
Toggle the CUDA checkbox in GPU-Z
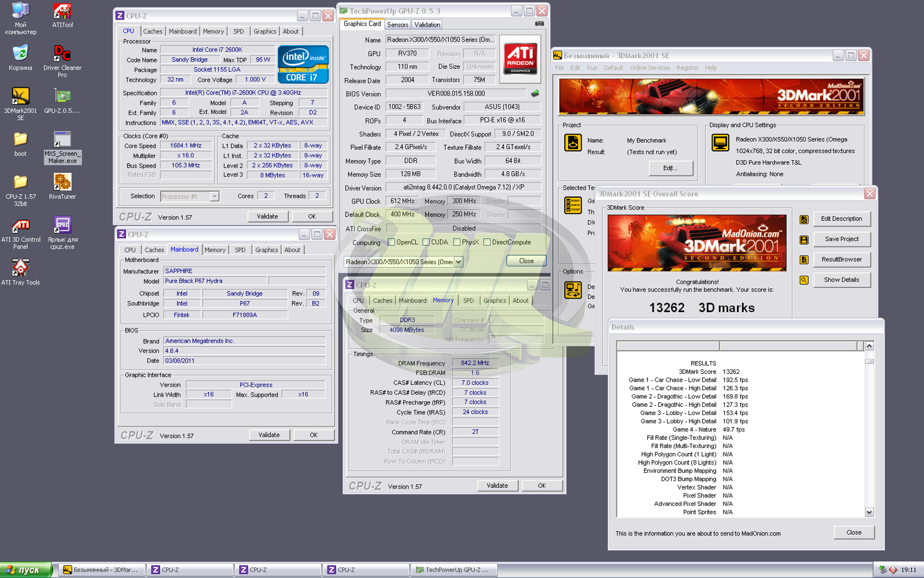click(426, 242)
